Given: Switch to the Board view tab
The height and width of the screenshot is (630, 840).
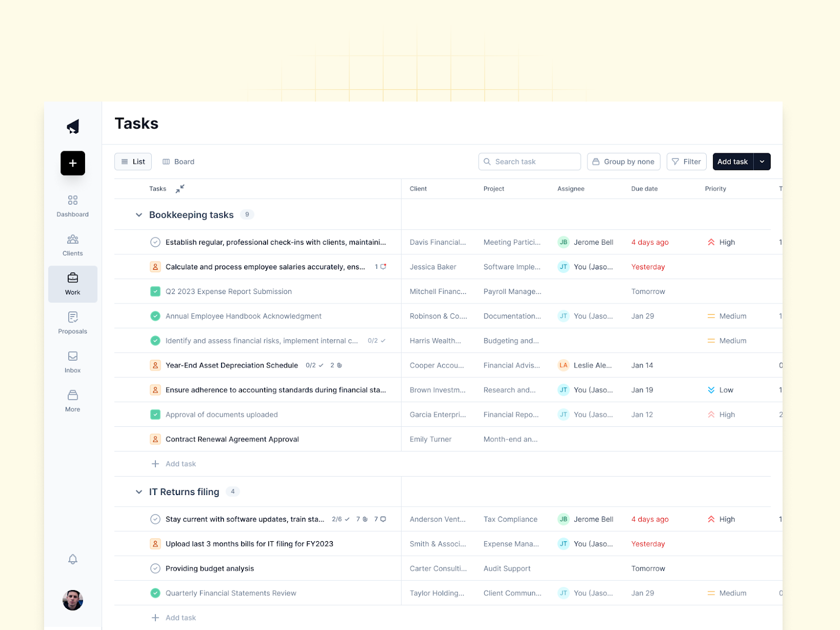Looking at the screenshot, I should [178, 162].
